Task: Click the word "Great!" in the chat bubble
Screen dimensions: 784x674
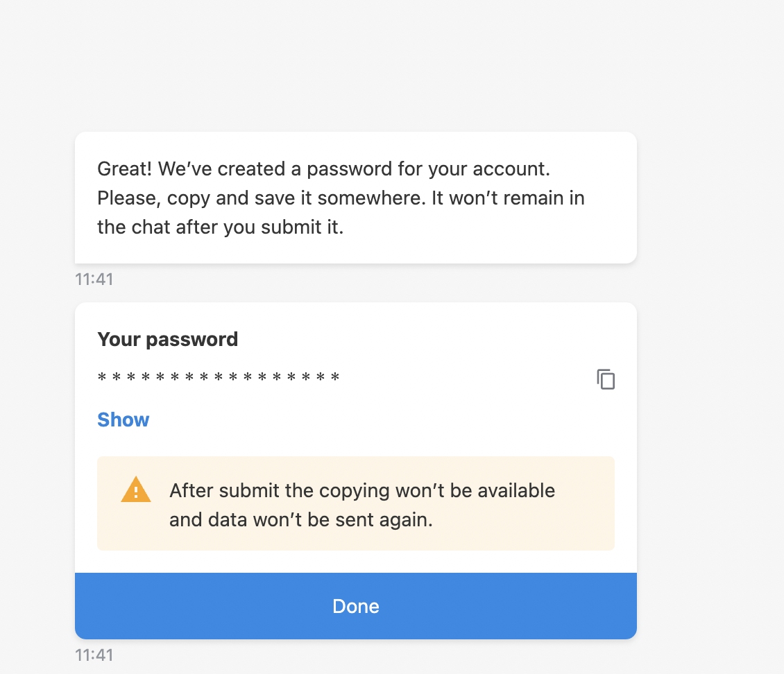Action: (x=124, y=169)
